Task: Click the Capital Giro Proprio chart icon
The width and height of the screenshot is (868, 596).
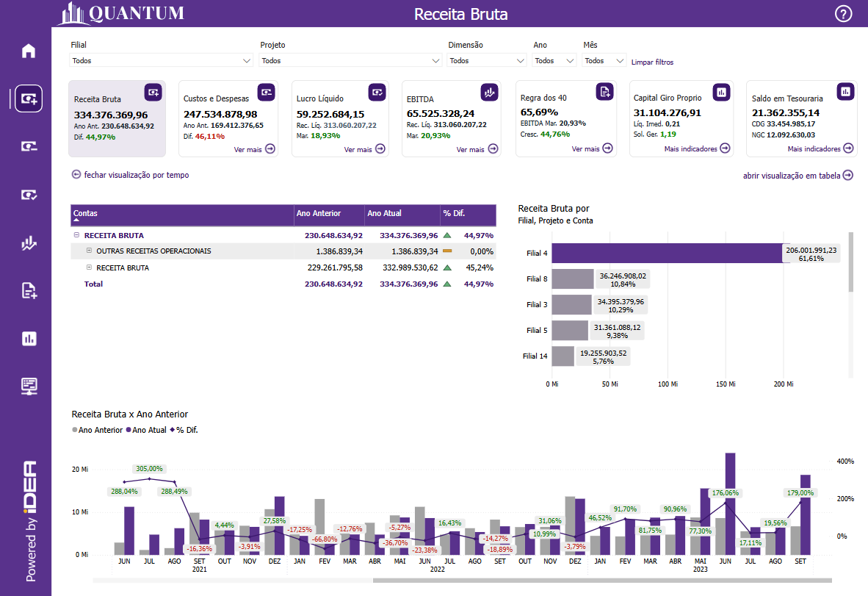Action: tap(721, 91)
